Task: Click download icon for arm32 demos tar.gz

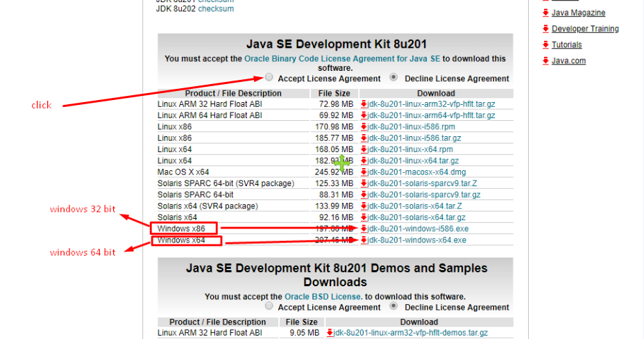Action: 330,333
